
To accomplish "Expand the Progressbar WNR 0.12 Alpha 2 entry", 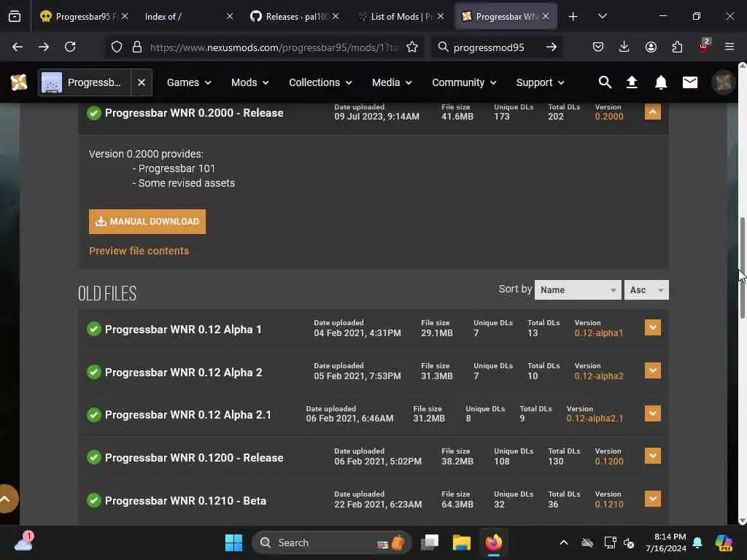I will click(x=653, y=370).
